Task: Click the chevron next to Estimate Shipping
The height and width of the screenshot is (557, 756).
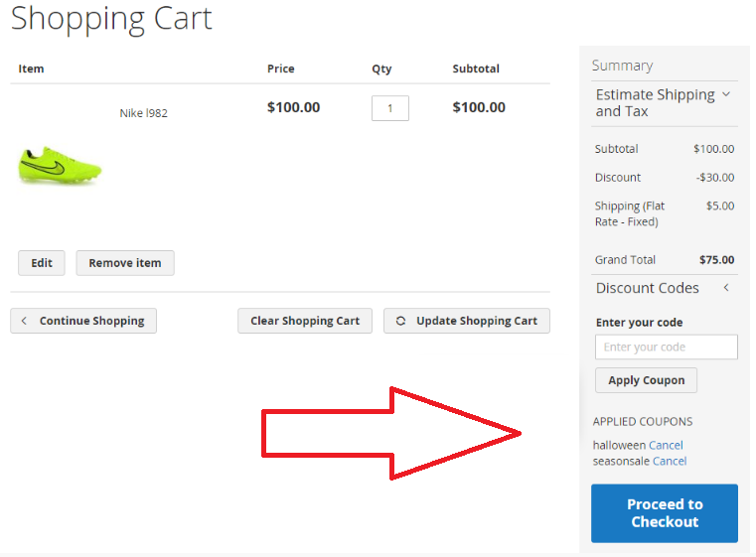Action: (x=726, y=95)
